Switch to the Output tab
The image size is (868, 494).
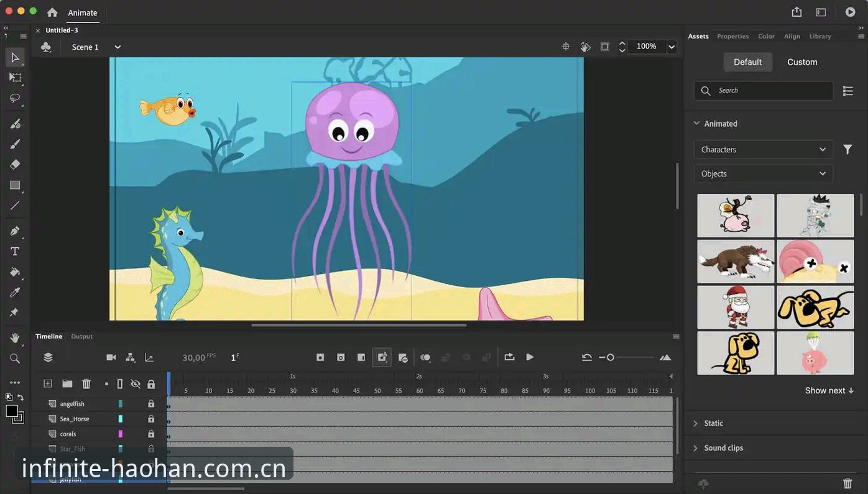click(x=81, y=336)
